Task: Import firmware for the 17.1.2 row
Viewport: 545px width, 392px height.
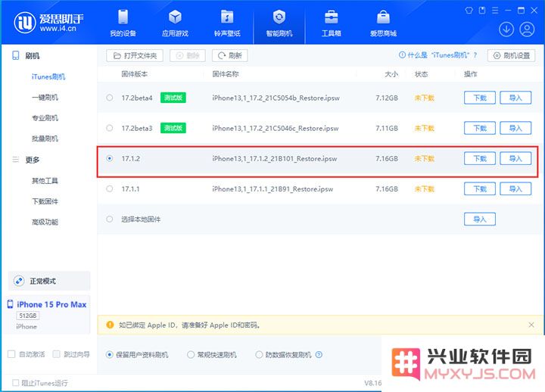Action: [x=515, y=158]
